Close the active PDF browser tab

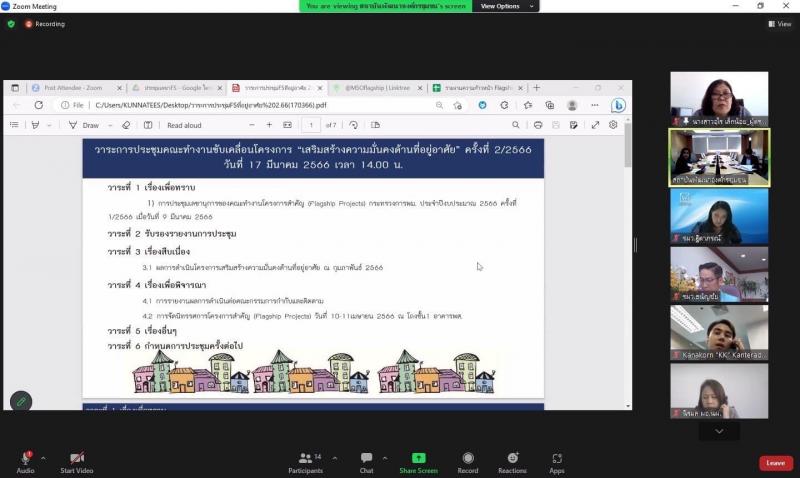[x=320, y=88]
